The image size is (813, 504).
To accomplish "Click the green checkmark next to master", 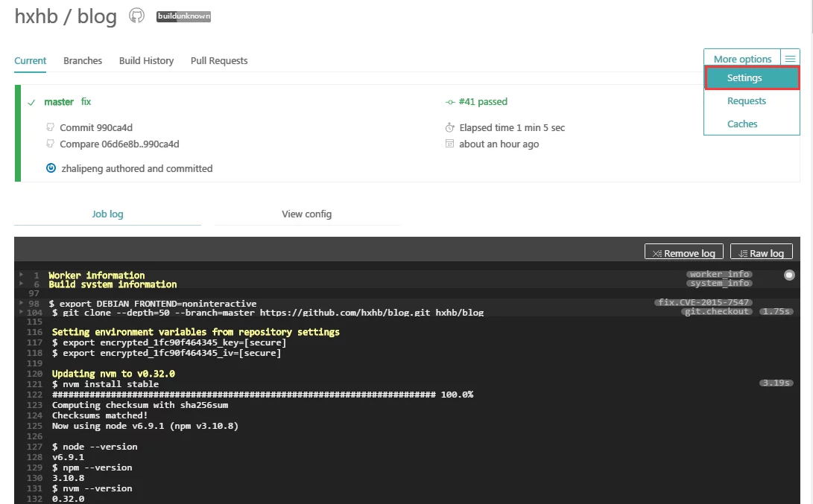I will (31, 102).
